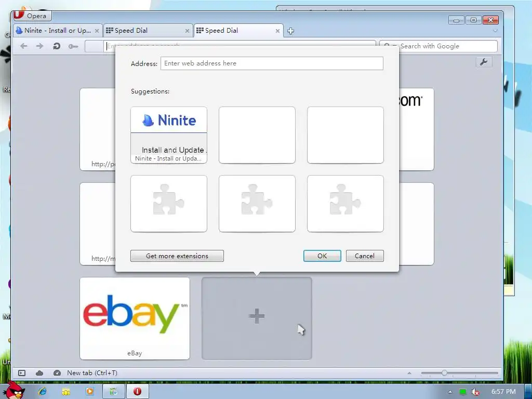
Task: Show hidden tray icons arrow
Action: click(x=450, y=392)
